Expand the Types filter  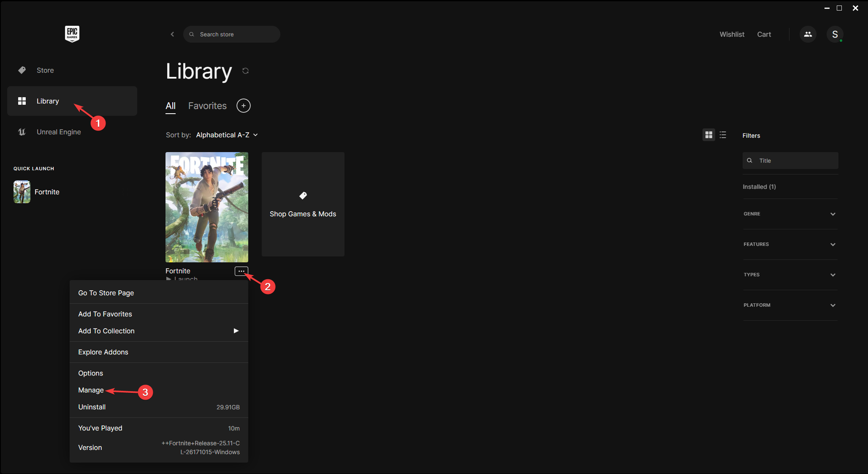790,275
